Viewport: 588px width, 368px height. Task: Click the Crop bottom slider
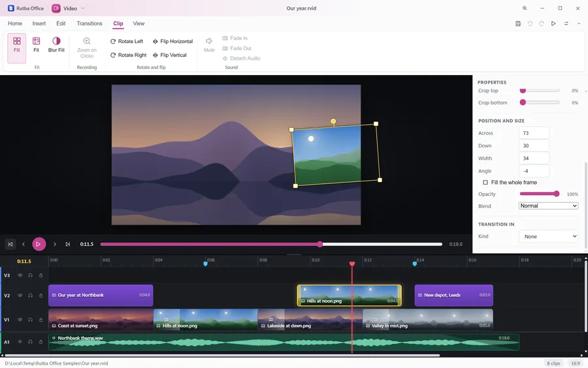click(x=540, y=102)
